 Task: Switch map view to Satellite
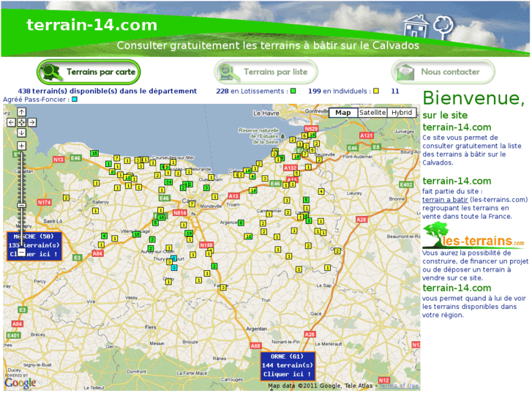[x=372, y=113]
